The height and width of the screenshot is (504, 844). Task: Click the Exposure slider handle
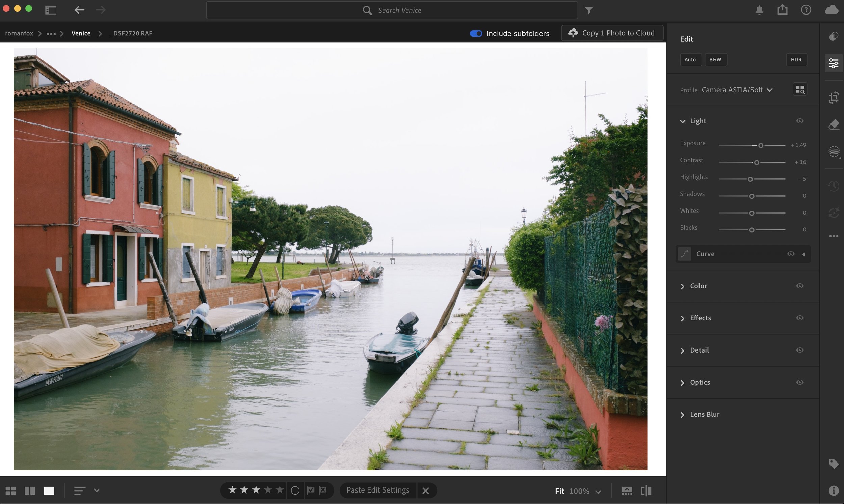pos(760,145)
